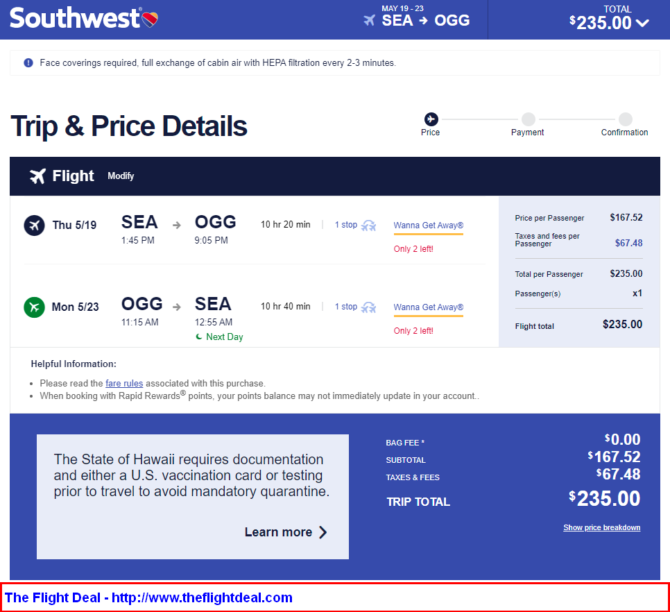This screenshot has width=670, height=612.
Task: Click the dark departing flight icon for Thu 5/19
Action: (x=34, y=225)
